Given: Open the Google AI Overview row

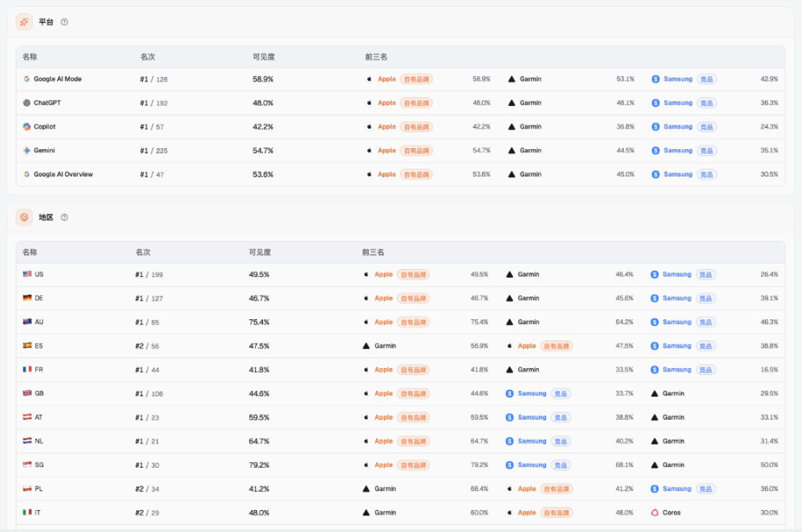Looking at the screenshot, I should pos(400,174).
